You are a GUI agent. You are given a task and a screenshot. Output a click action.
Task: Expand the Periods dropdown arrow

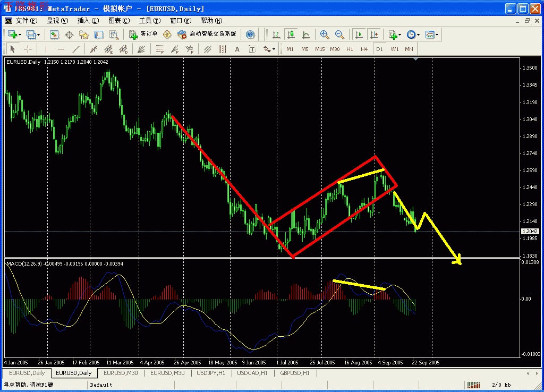click(419, 35)
